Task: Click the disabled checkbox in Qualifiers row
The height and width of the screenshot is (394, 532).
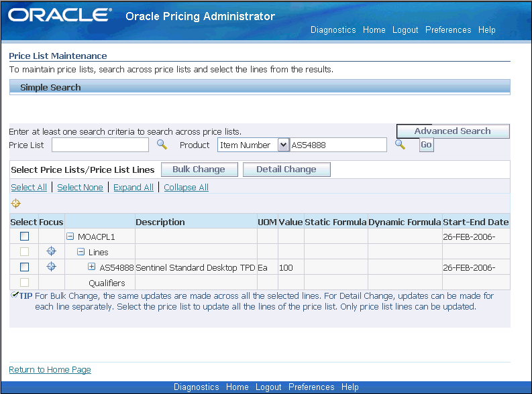Action: point(24,282)
